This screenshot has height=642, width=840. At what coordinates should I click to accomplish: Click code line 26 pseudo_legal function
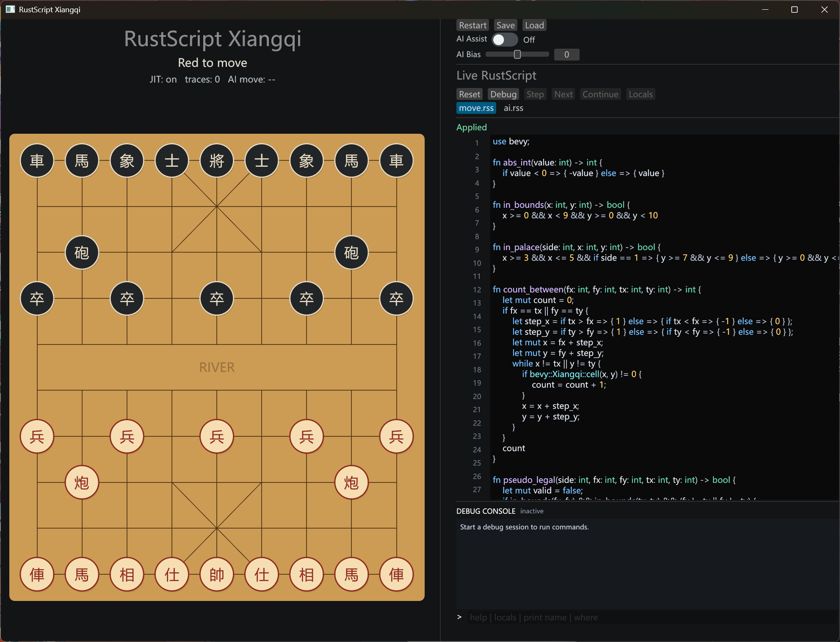coord(614,480)
